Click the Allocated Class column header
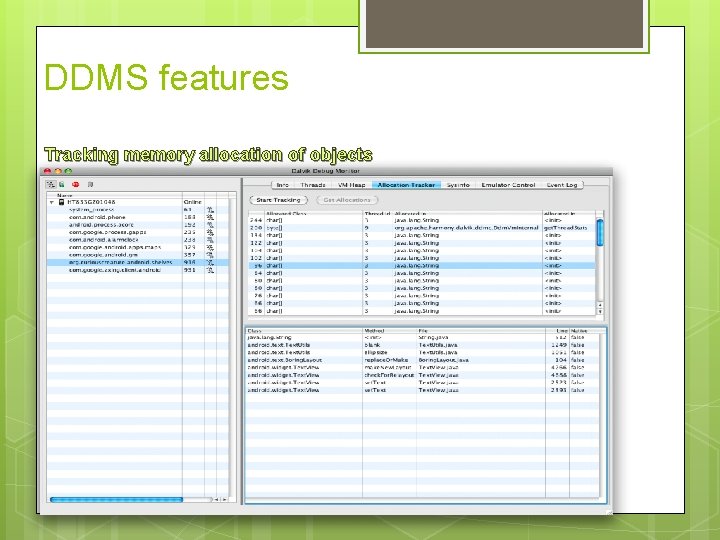The image size is (720, 540). (x=314, y=214)
